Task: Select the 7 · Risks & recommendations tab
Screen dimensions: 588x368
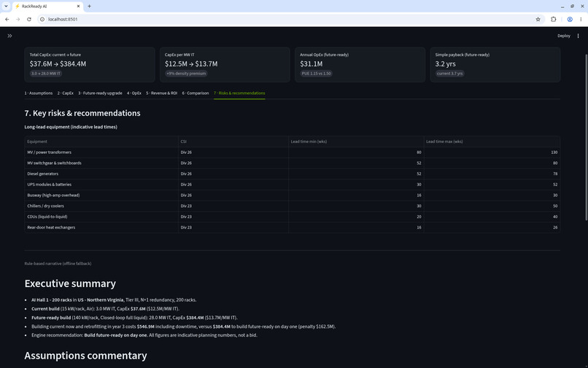Action: click(x=239, y=93)
